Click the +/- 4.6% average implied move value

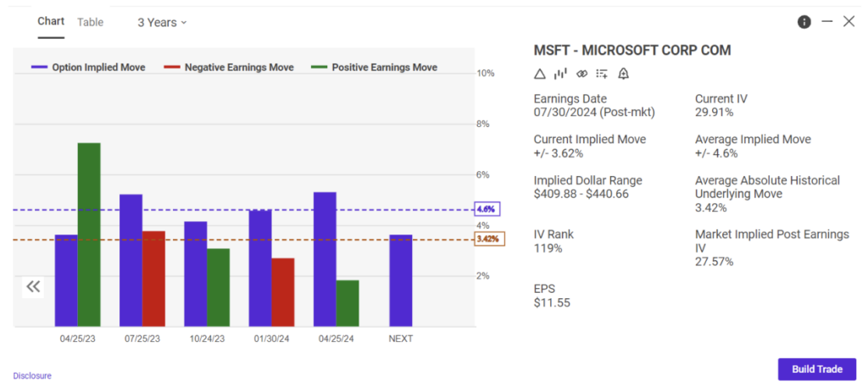coord(716,153)
